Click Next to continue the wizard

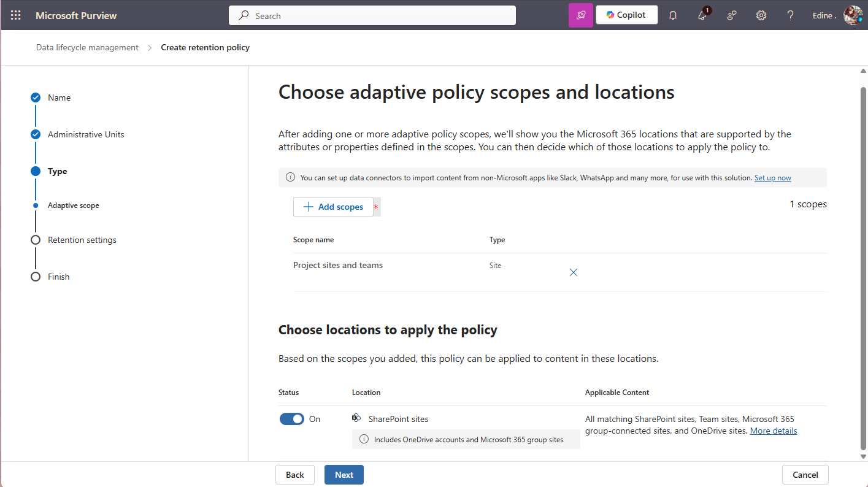pyautogui.click(x=344, y=474)
